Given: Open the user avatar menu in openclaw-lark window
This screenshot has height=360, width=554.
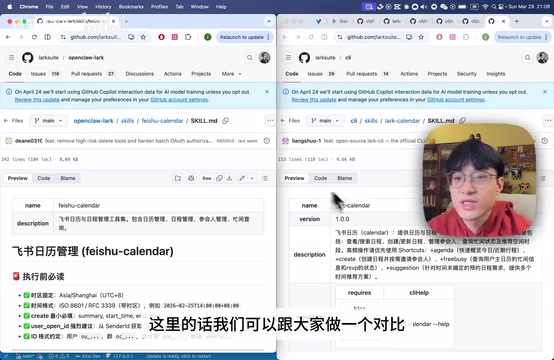Looking at the screenshot, I should (265, 58).
